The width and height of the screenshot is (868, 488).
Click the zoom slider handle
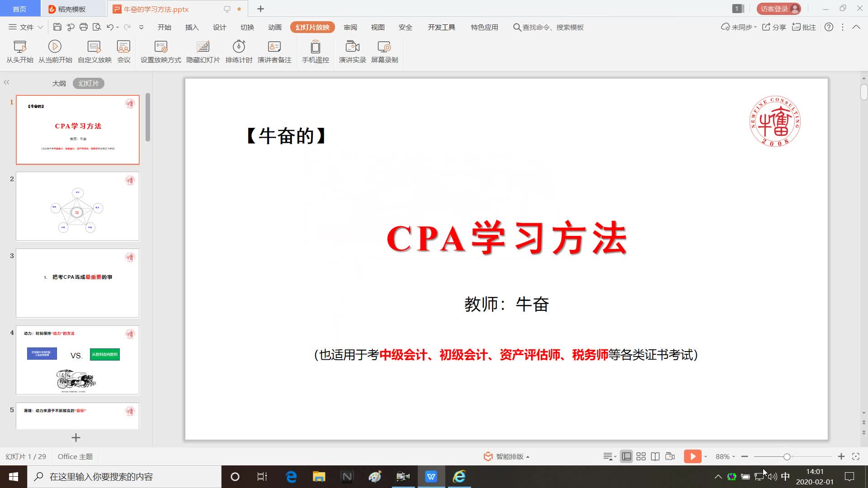click(787, 457)
